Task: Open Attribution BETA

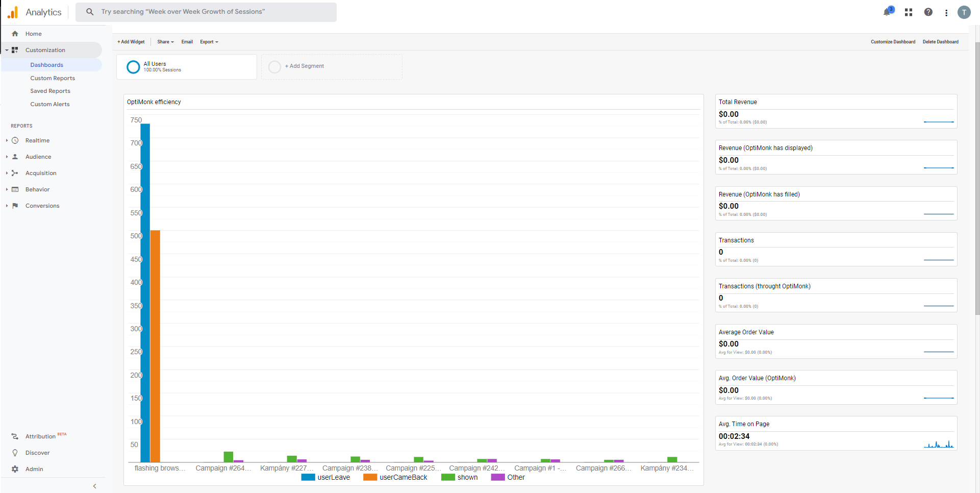Action: (46, 436)
